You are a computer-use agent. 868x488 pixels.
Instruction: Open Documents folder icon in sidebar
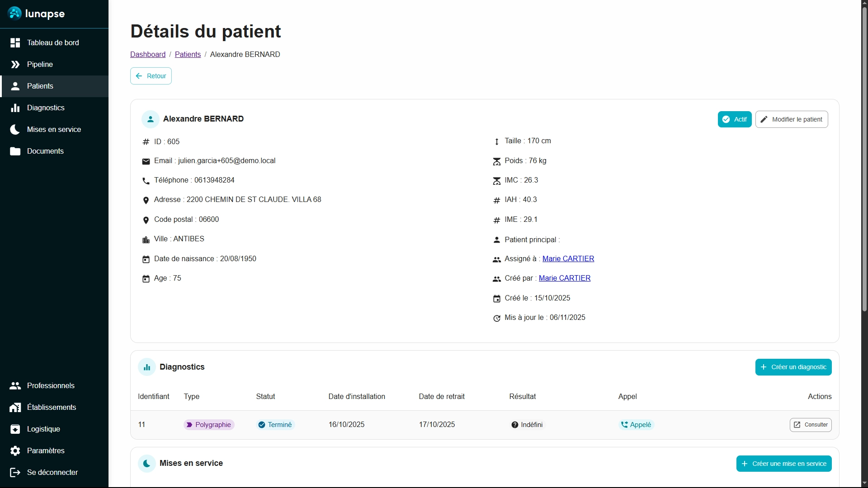pos(15,151)
